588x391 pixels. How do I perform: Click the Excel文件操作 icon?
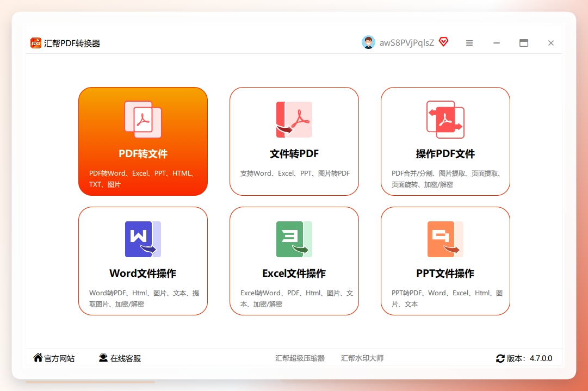tap(294, 239)
